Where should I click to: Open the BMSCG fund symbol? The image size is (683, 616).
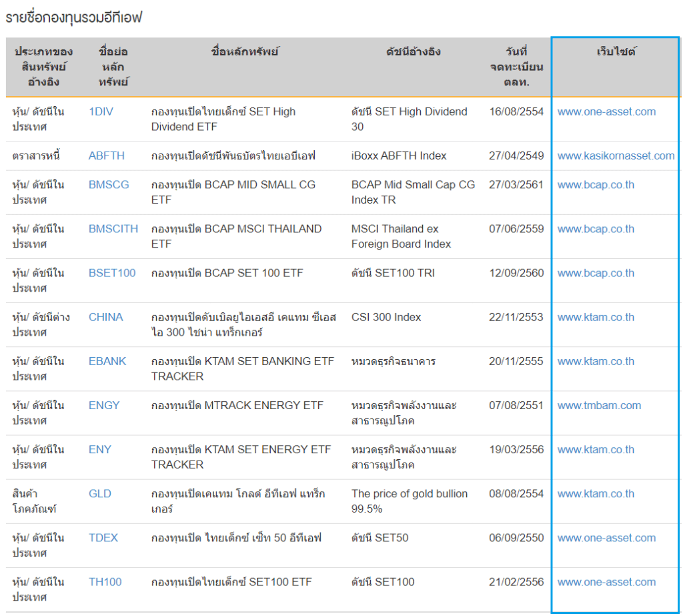click(x=109, y=185)
